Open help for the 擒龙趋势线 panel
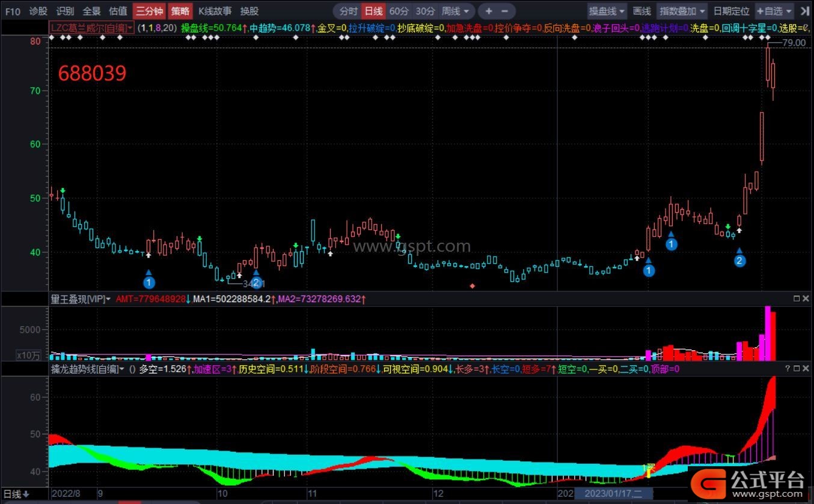The image size is (814, 504). [788, 368]
